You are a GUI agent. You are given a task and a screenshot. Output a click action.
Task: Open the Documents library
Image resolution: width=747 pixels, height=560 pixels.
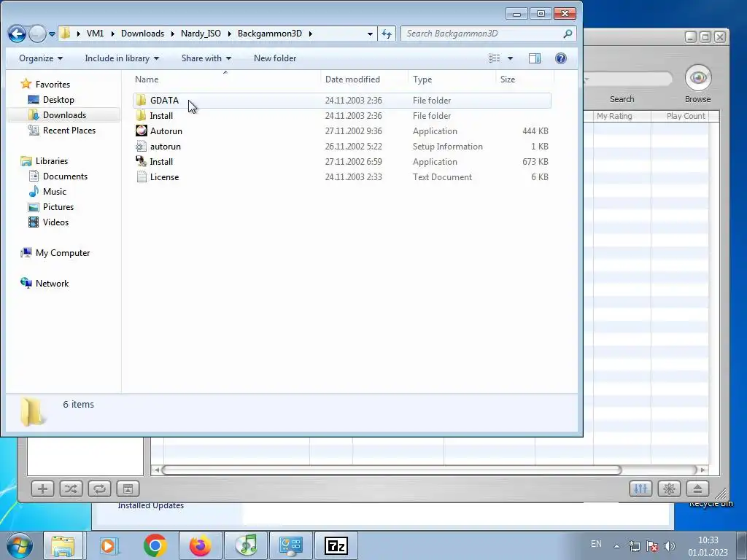click(x=65, y=176)
